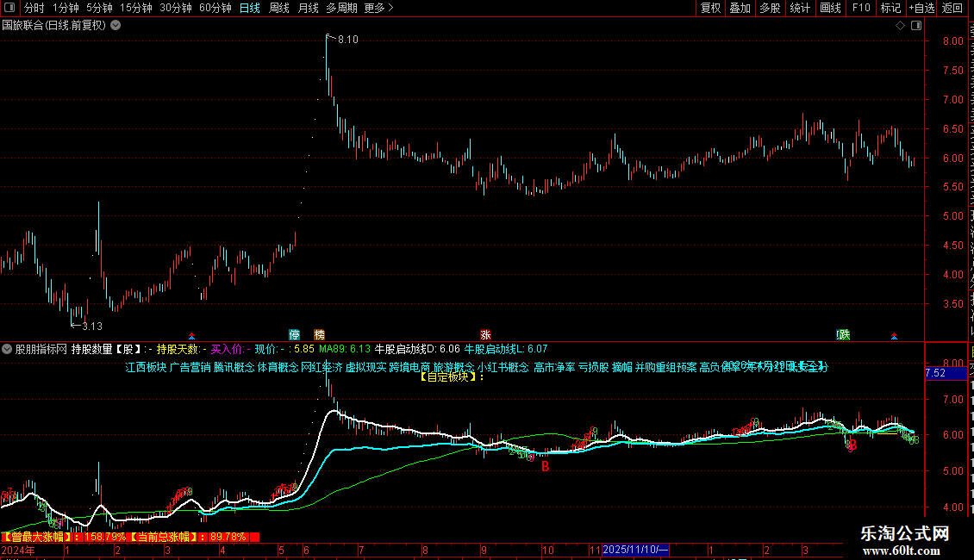The image size is (974, 560).
Task: Click the 2025/11/10 date label
Action: (635, 550)
